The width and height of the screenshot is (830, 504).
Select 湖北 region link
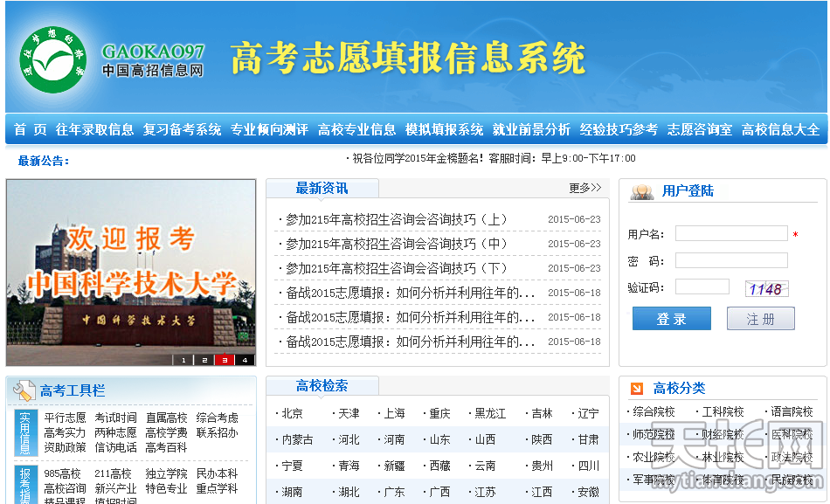[349, 493]
